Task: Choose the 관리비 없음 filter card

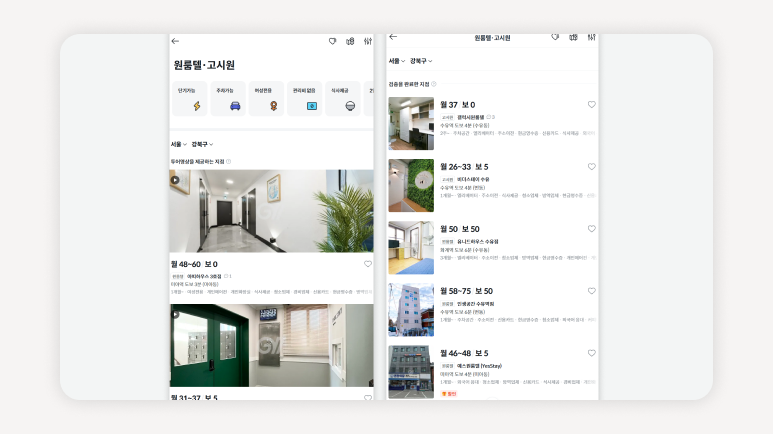Action: 304,99
